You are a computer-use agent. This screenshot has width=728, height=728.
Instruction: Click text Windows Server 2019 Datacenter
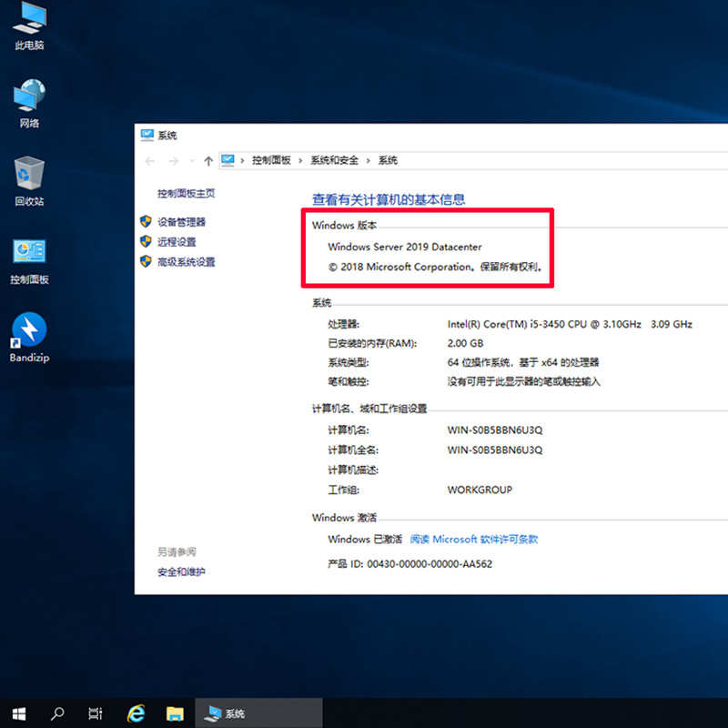click(x=405, y=247)
